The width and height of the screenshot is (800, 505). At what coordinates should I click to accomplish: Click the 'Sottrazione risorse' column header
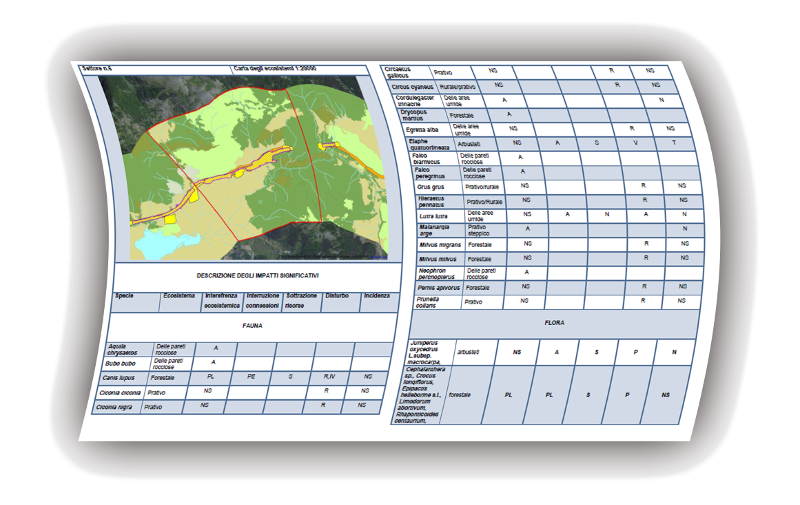pyautogui.click(x=301, y=300)
